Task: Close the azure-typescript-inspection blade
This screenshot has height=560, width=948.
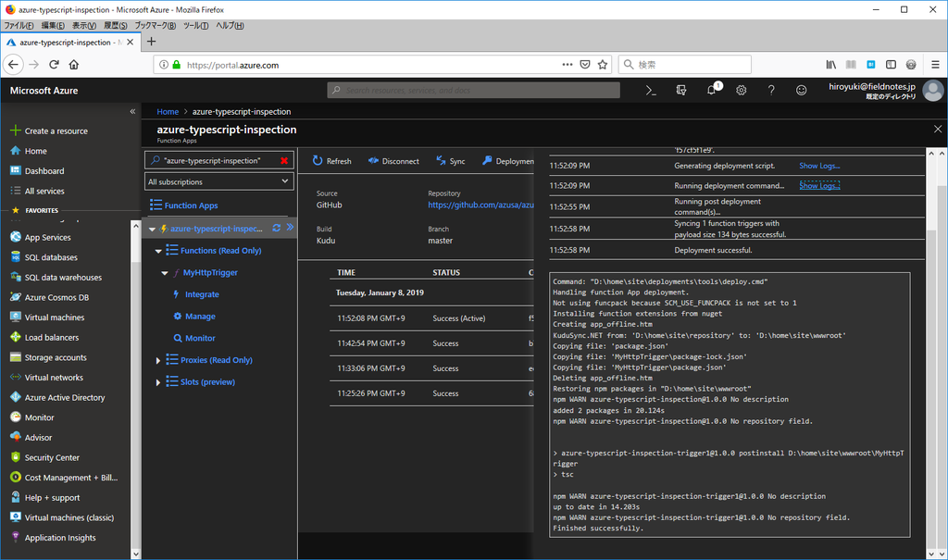Action: [x=937, y=129]
